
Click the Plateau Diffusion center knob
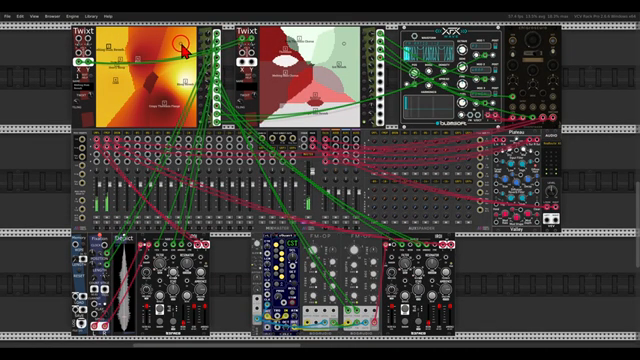click(x=516, y=183)
